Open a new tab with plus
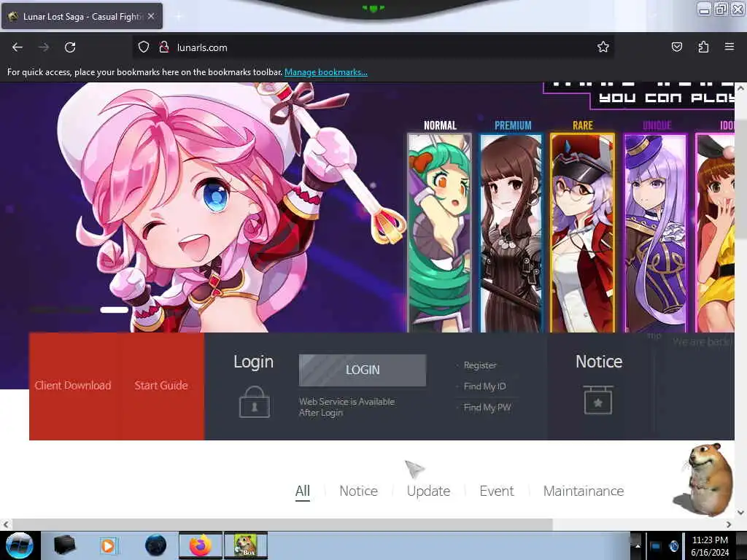This screenshot has width=747, height=560. click(x=178, y=17)
